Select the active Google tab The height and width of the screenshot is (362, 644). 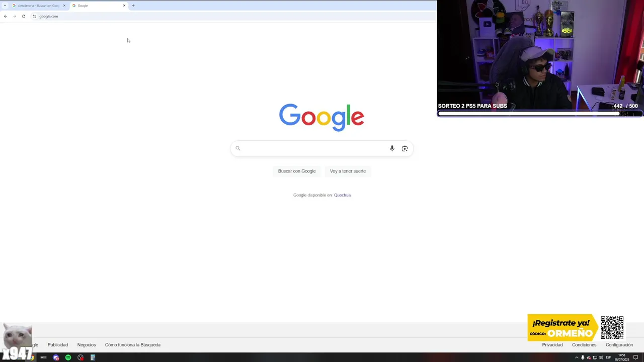98,6
